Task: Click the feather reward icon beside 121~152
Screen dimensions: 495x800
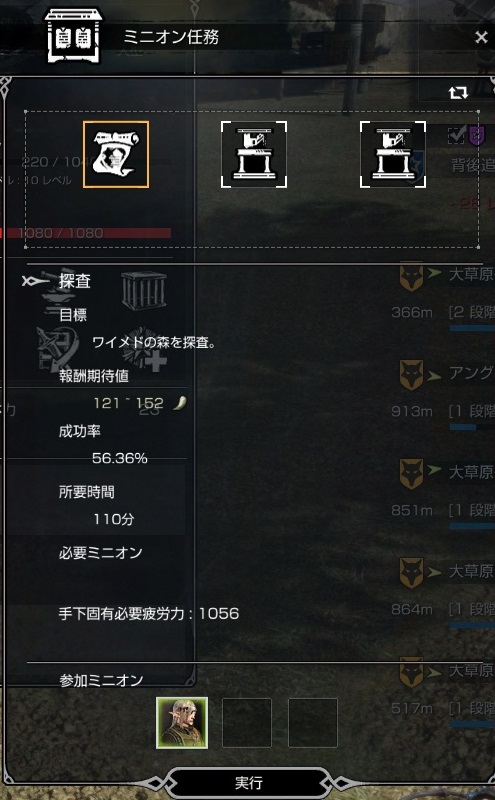Action: (180, 403)
